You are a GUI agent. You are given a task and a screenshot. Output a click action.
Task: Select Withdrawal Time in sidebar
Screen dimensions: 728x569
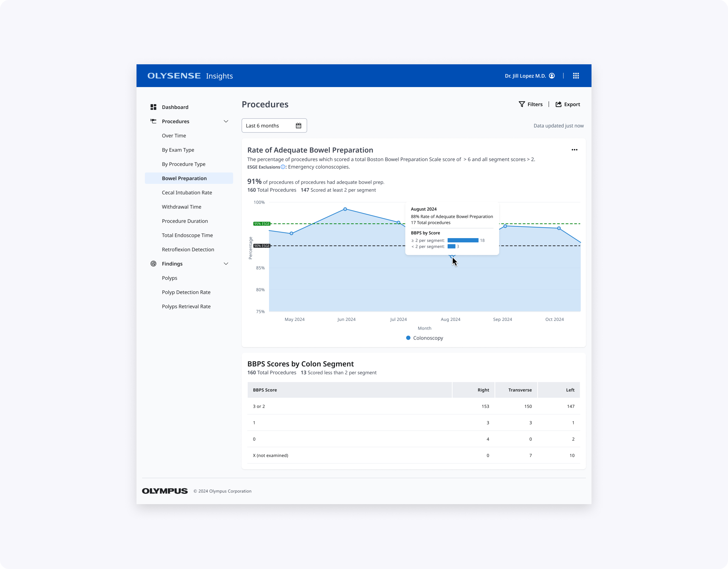click(181, 207)
